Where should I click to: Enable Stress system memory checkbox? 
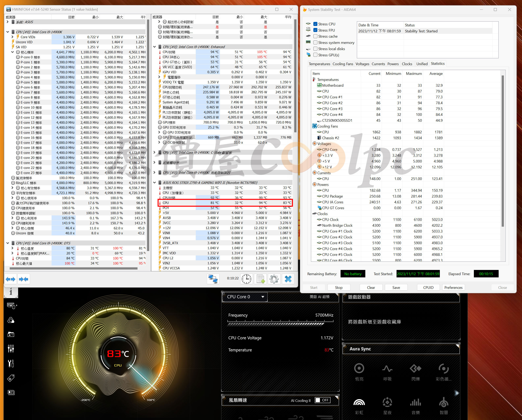coord(315,43)
